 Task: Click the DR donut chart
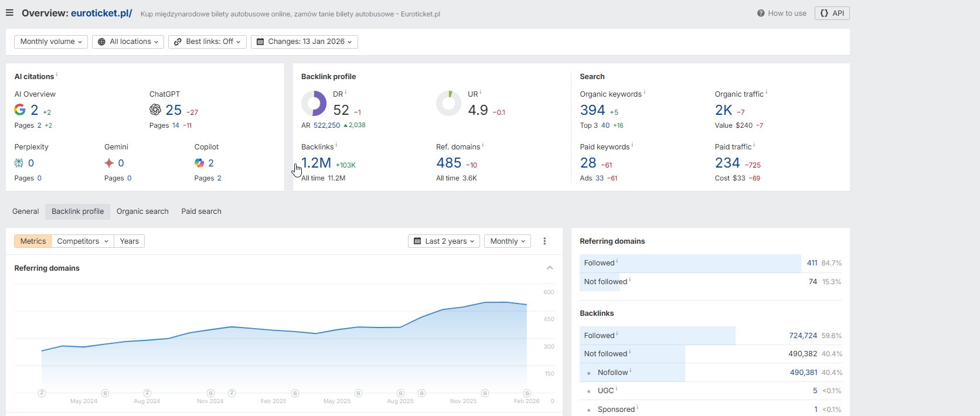(x=314, y=104)
